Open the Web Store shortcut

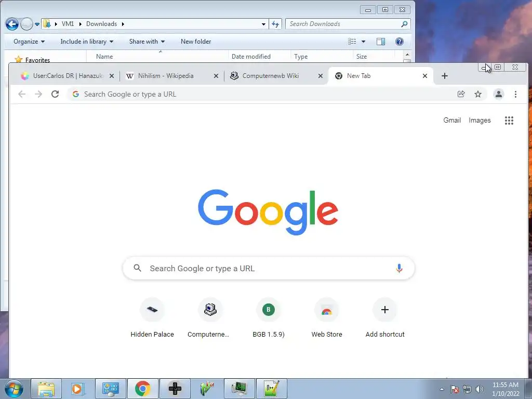[x=326, y=318]
